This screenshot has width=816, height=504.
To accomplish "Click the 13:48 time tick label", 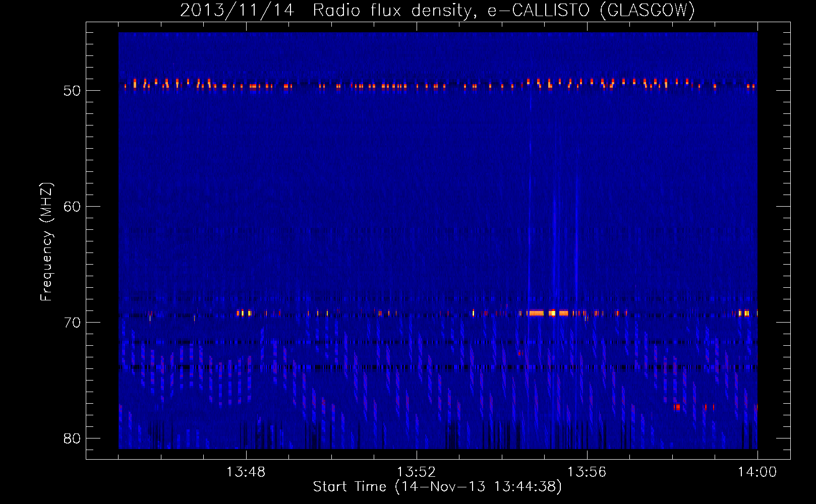I will 246,472.
